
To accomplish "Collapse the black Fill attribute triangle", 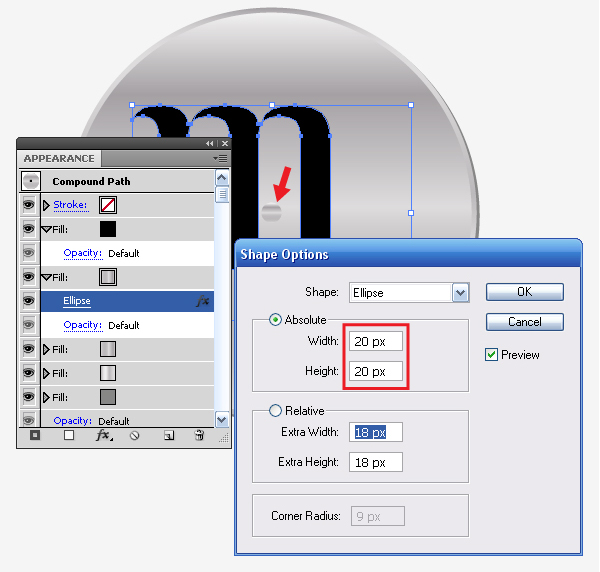I will pos(46,230).
